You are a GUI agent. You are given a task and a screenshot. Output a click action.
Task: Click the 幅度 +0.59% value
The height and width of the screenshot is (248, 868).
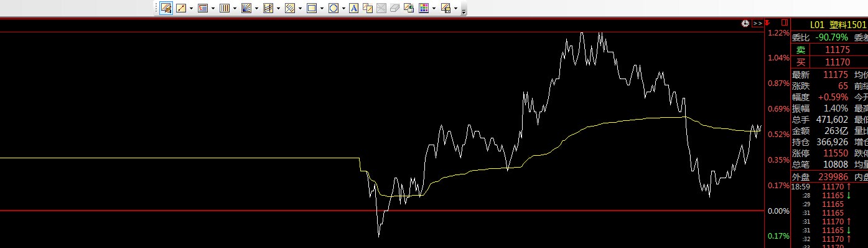click(x=833, y=98)
